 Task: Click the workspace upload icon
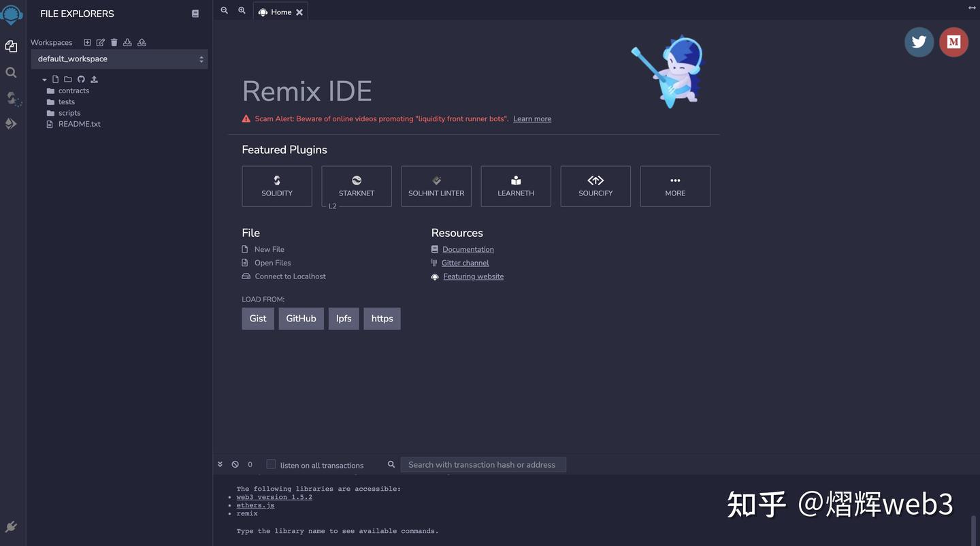pyautogui.click(x=142, y=42)
